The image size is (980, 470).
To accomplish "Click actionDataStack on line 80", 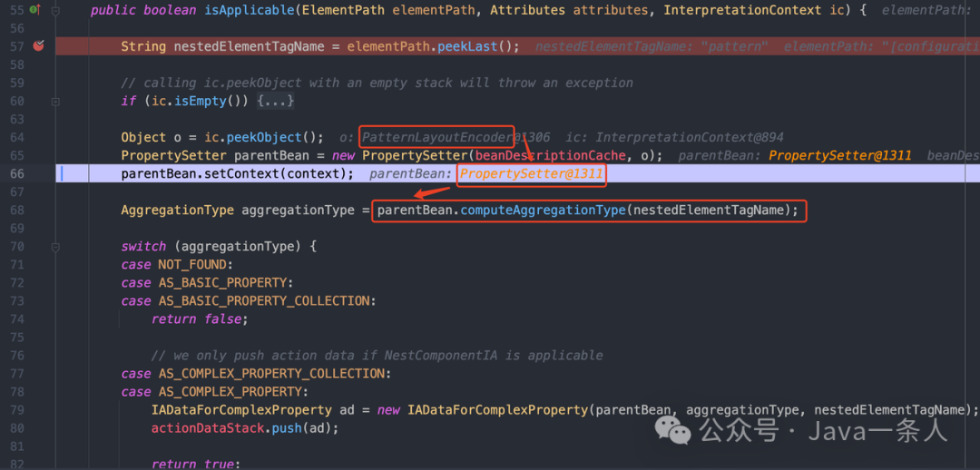I will [x=208, y=427].
